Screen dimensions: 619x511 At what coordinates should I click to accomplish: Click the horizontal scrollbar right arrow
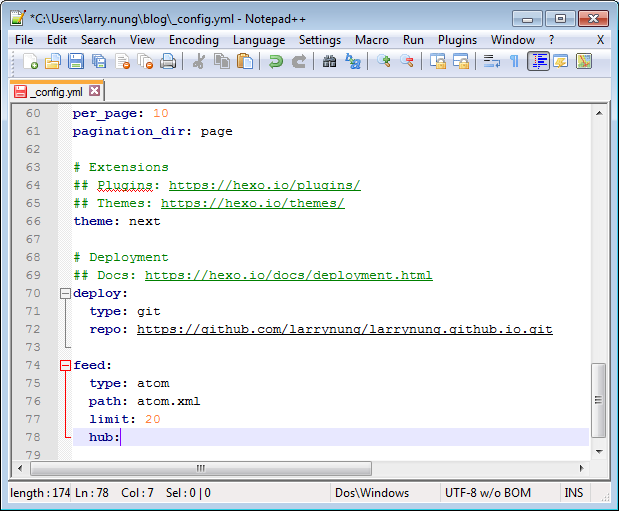[581, 469]
